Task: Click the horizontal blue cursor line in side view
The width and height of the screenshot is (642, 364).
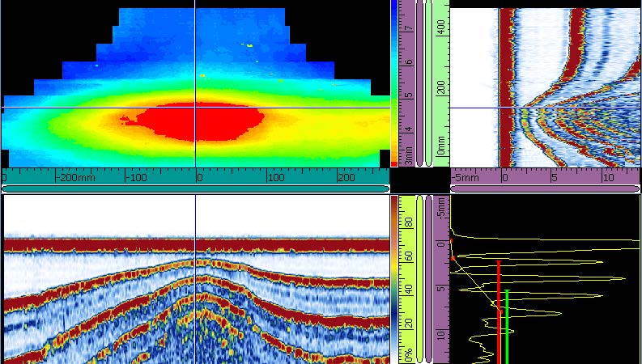Action: pos(546,108)
